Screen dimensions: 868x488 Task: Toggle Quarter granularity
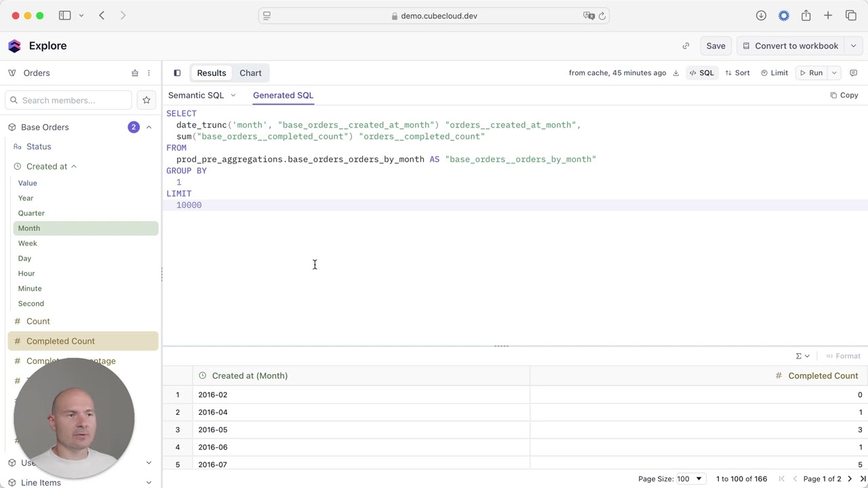[31, 213]
